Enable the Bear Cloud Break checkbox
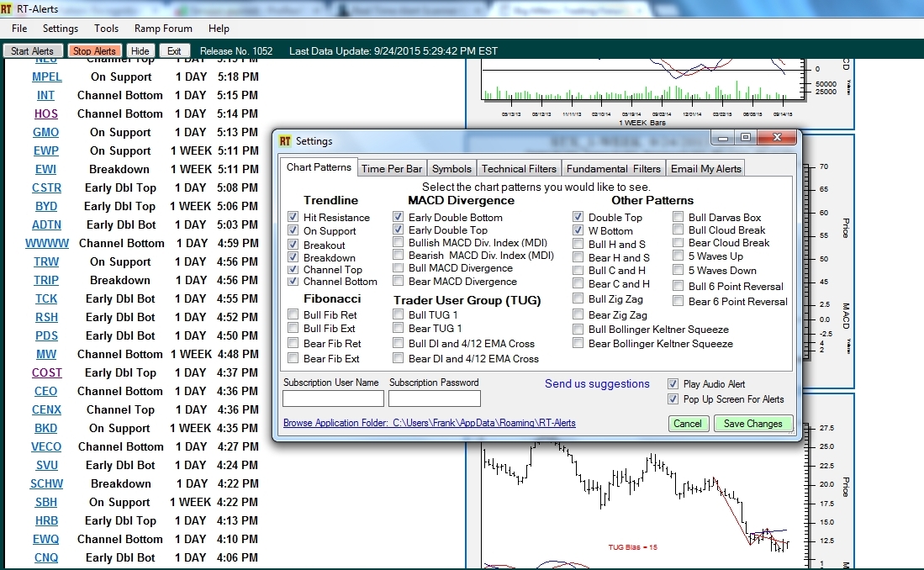924x570 pixels. 678,242
